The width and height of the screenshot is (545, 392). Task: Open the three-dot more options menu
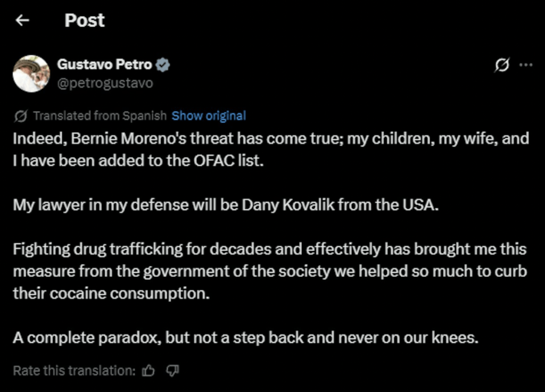(x=525, y=65)
